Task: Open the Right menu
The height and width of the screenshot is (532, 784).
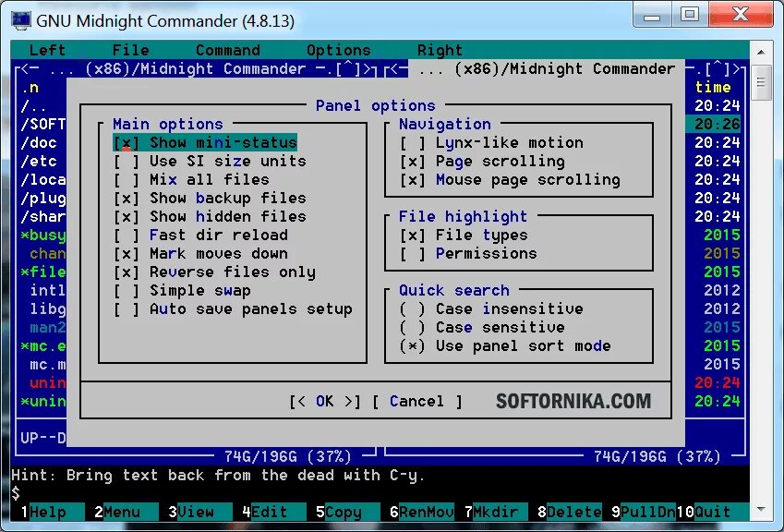Action: click(x=440, y=50)
